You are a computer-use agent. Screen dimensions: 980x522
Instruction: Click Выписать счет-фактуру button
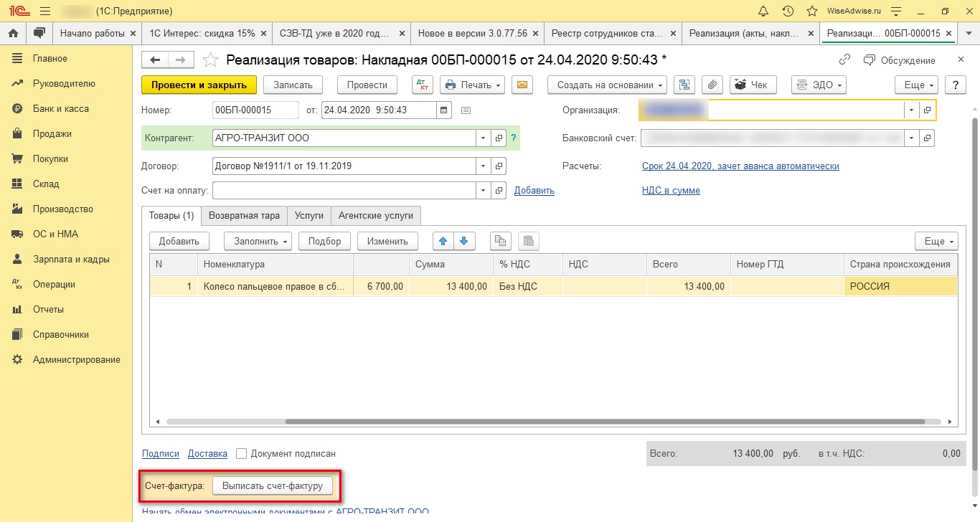click(273, 486)
